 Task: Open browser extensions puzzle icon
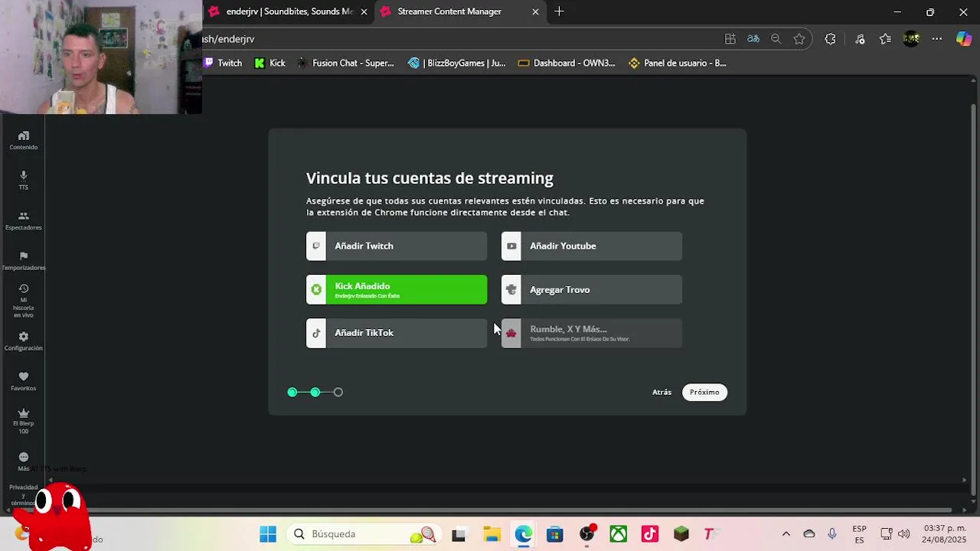click(x=830, y=39)
